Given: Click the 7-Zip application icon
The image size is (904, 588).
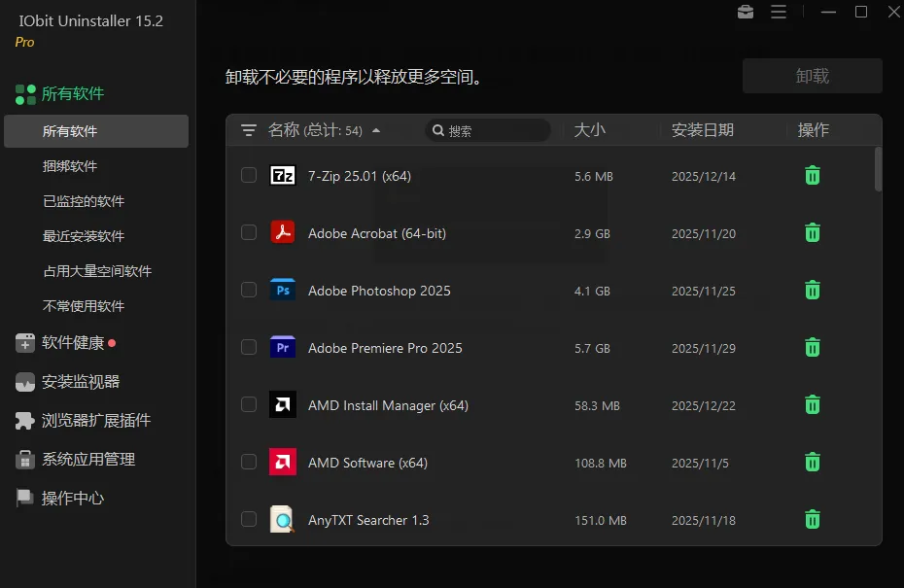Looking at the screenshot, I should click(283, 175).
